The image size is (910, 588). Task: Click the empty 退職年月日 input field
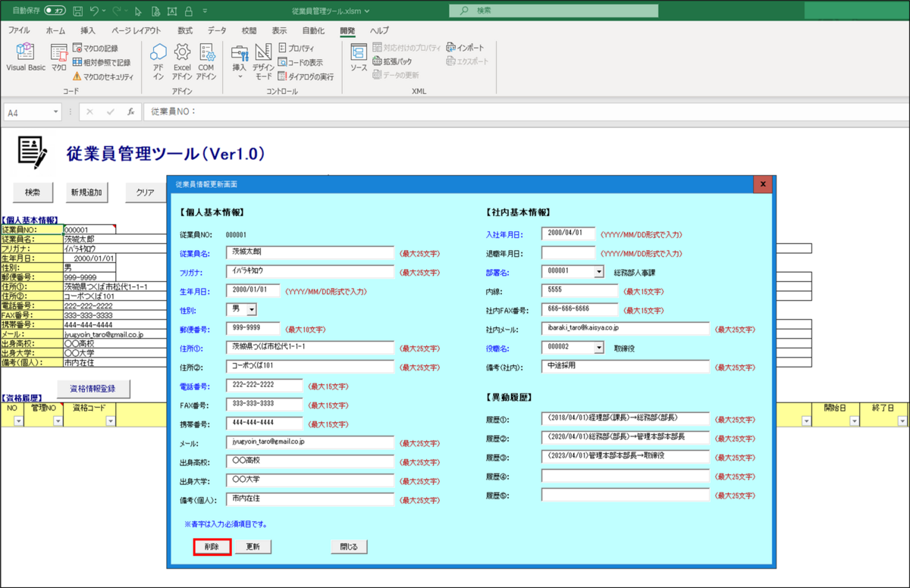[569, 252]
